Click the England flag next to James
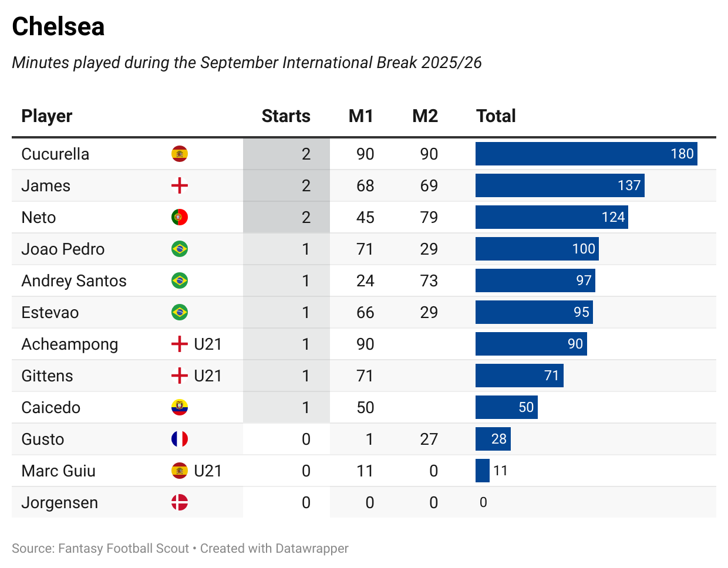 180,186
